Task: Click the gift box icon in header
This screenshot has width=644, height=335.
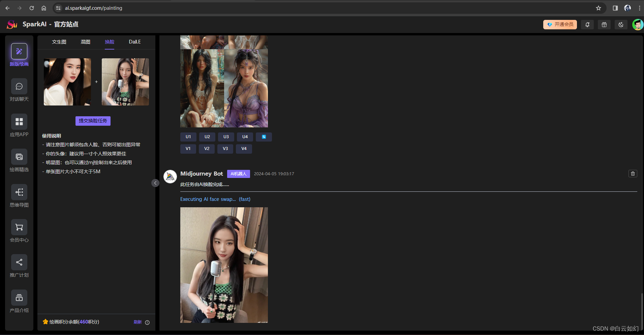Action: point(604,25)
